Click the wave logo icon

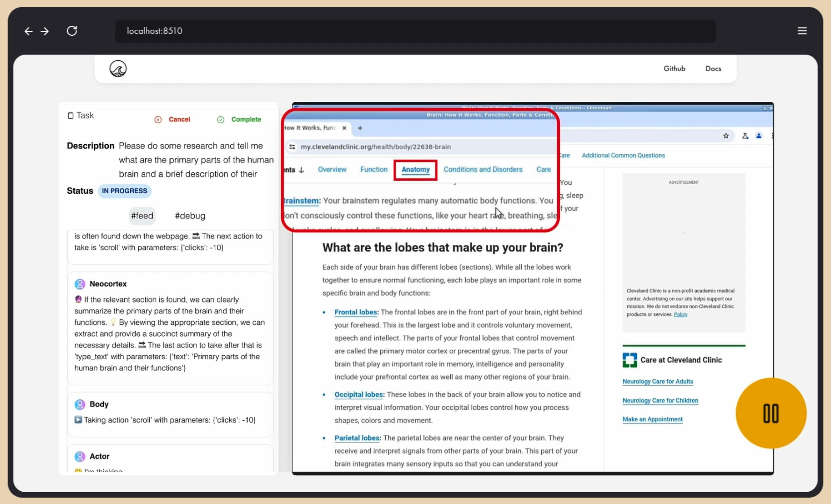tap(118, 69)
